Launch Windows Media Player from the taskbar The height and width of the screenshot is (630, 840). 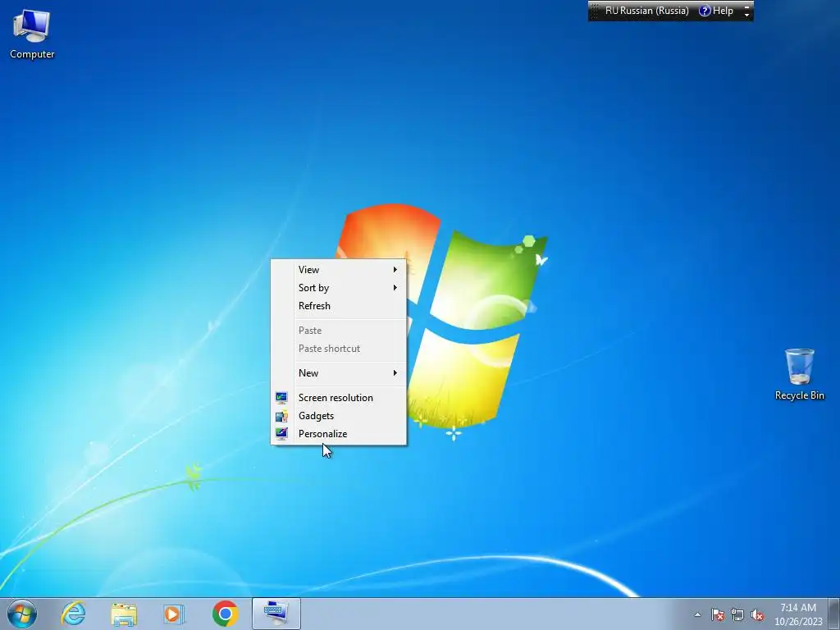(x=174, y=614)
